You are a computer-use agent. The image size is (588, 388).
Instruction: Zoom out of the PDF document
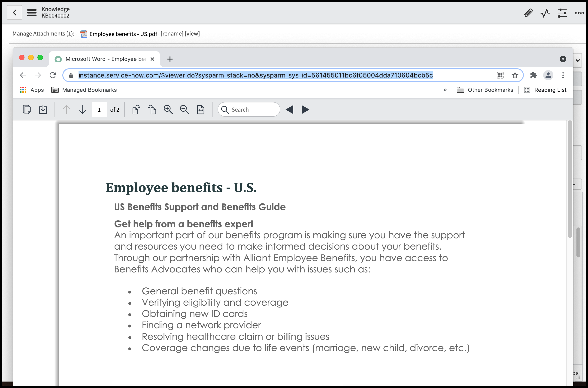[184, 109]
